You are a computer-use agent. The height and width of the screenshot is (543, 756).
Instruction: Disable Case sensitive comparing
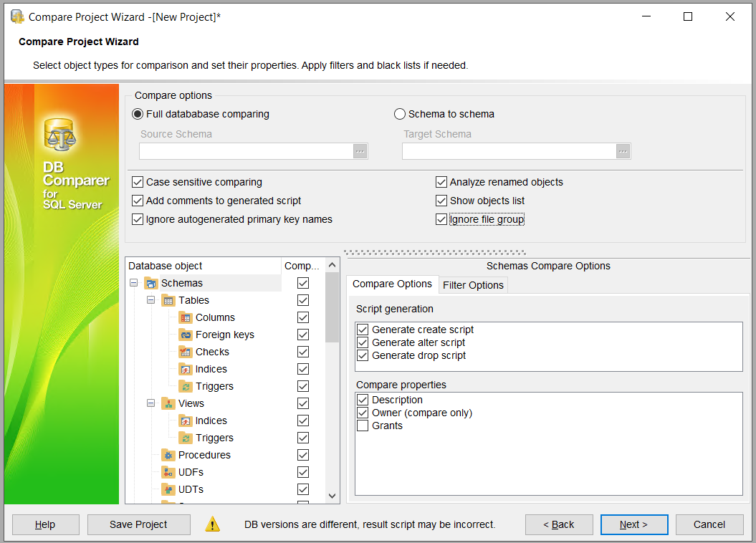[137, 182]
